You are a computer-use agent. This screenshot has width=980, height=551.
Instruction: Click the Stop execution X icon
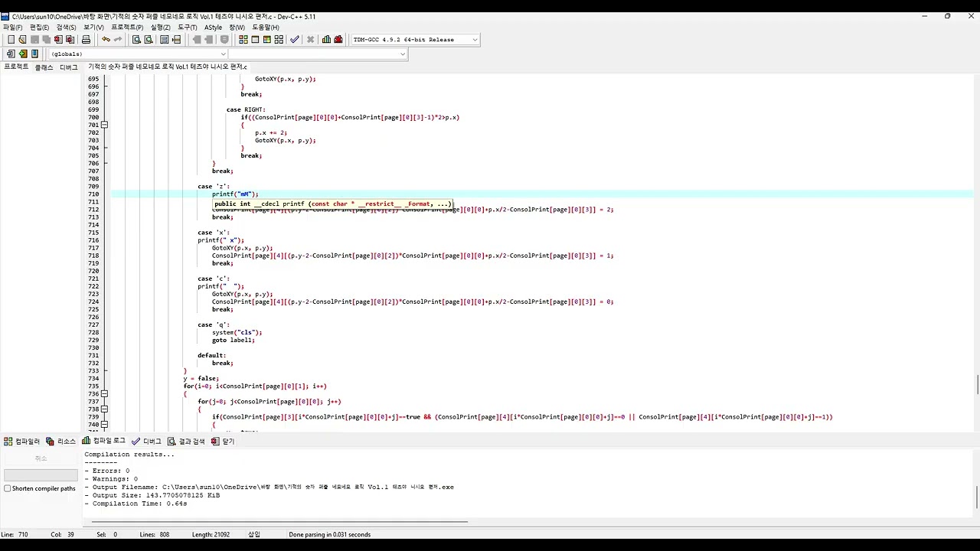[x=310, y=40]
